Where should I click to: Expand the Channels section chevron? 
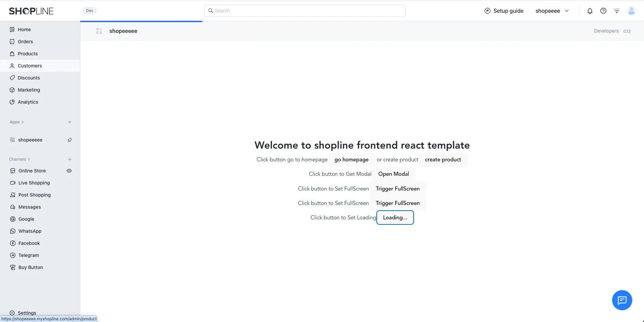click(x=29, y=159)
